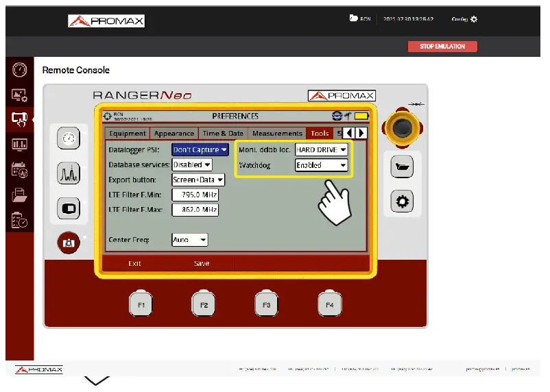Click the tabs scroll right arrow
This screenshot has width=550, height=392.
[x=361, y=133]
